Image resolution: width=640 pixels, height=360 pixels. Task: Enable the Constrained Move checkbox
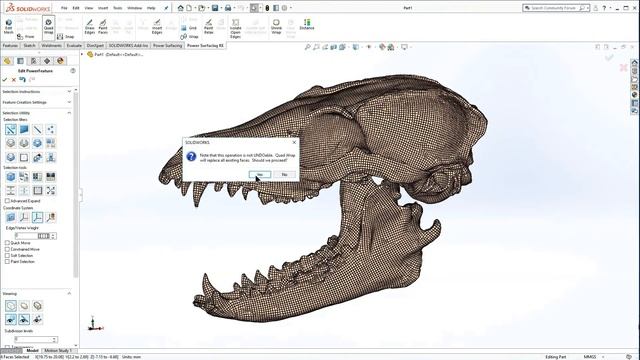[7, 249]
